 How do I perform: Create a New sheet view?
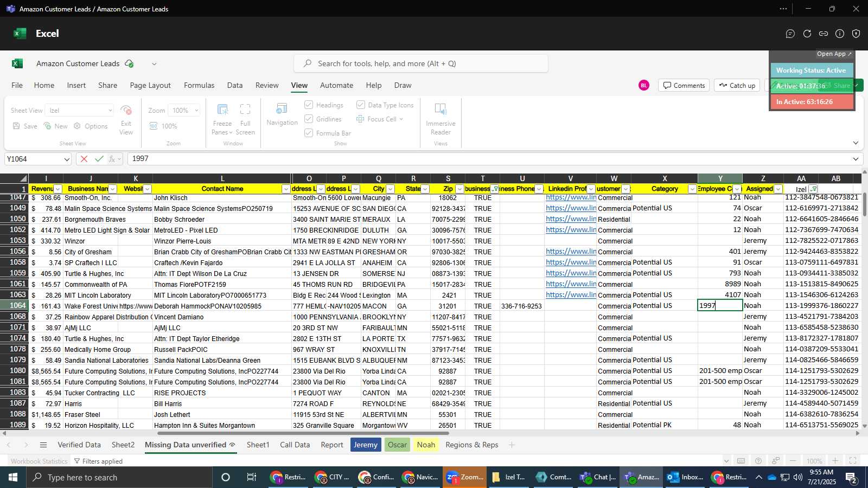pos(55,126)
